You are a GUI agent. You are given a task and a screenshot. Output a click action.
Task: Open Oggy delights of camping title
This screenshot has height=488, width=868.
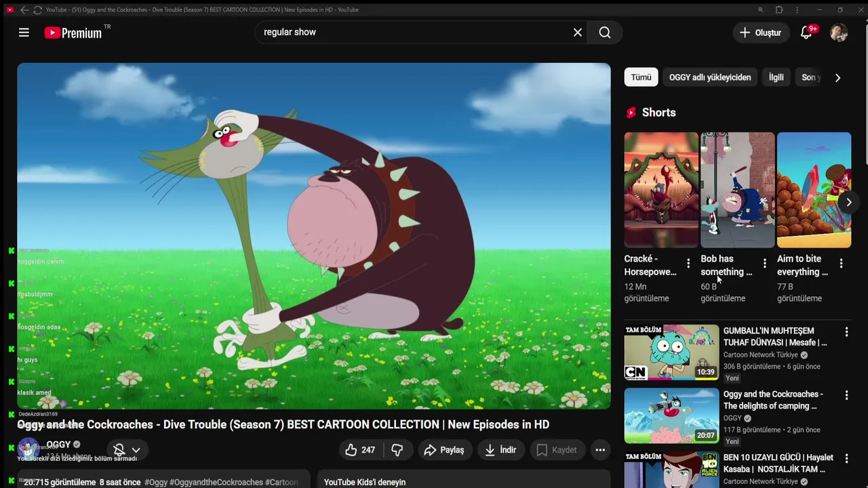773,400
